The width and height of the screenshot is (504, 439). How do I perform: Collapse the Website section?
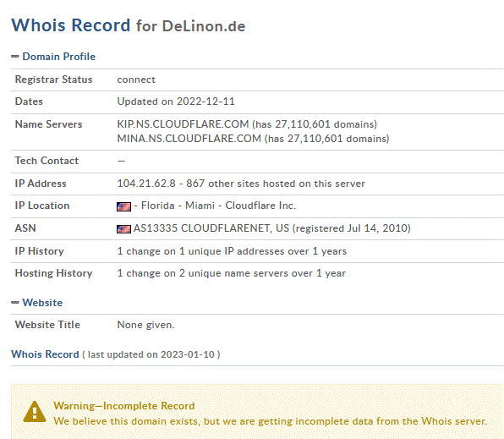click(x=37, y=303)
